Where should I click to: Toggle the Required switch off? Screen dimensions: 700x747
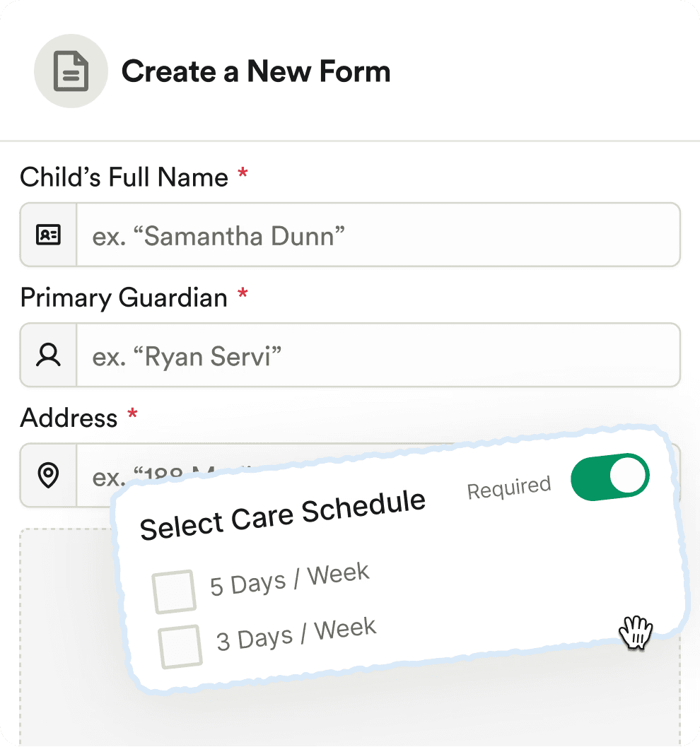[x=609, y=478]
